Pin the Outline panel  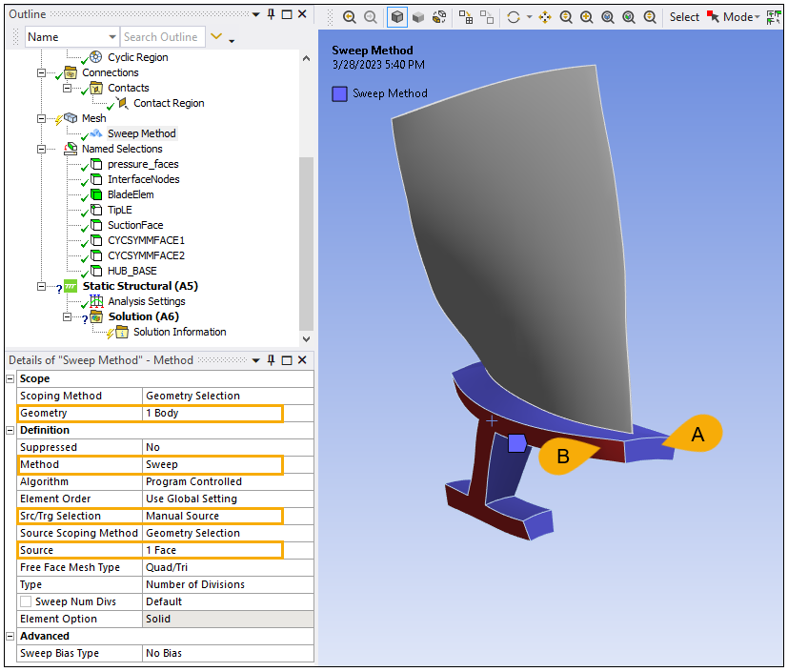click(x=272, y=14)
